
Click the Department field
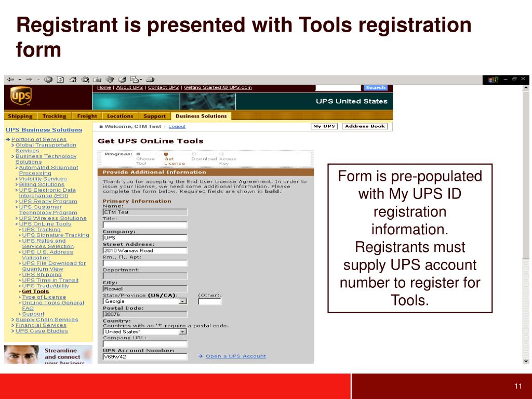pyautogui.click(x=145, y=276)
